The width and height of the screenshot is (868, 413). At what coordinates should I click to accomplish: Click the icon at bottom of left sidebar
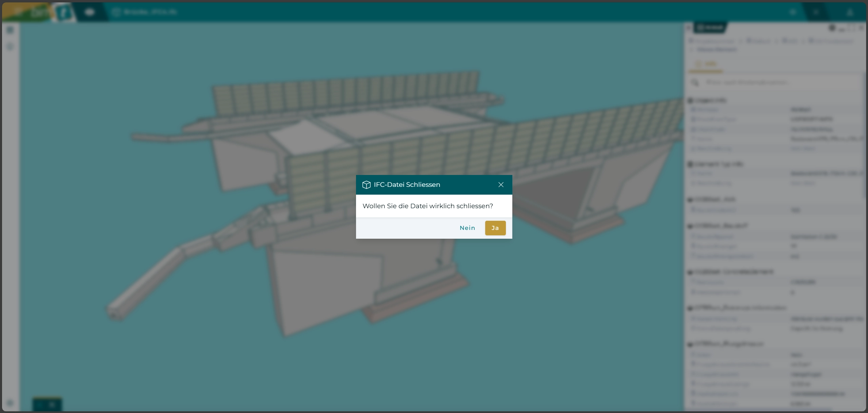tap(10, 403)
